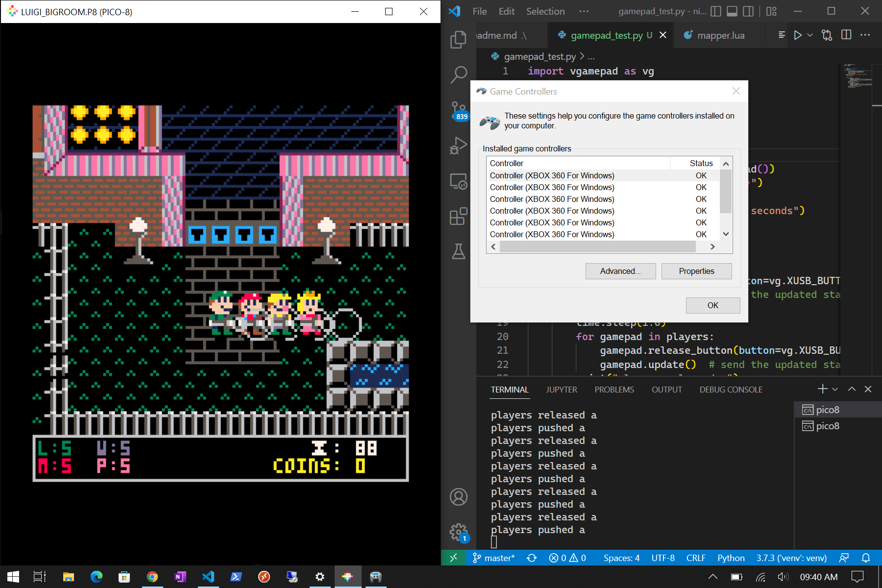The width and height of the screenshot is (882, 588).
Task: Select the TERMINAL panel tab
Action: coord(510,390)
